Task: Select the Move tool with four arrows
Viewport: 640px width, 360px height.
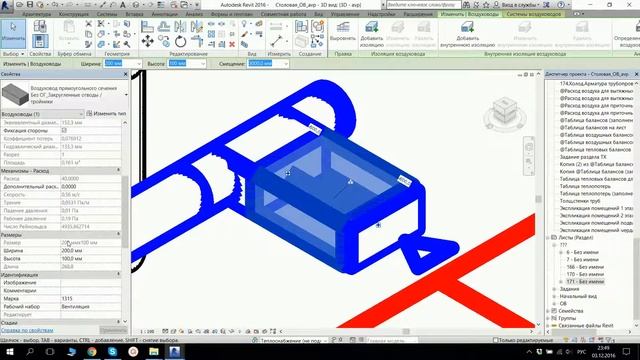Action: pos(147,41)
